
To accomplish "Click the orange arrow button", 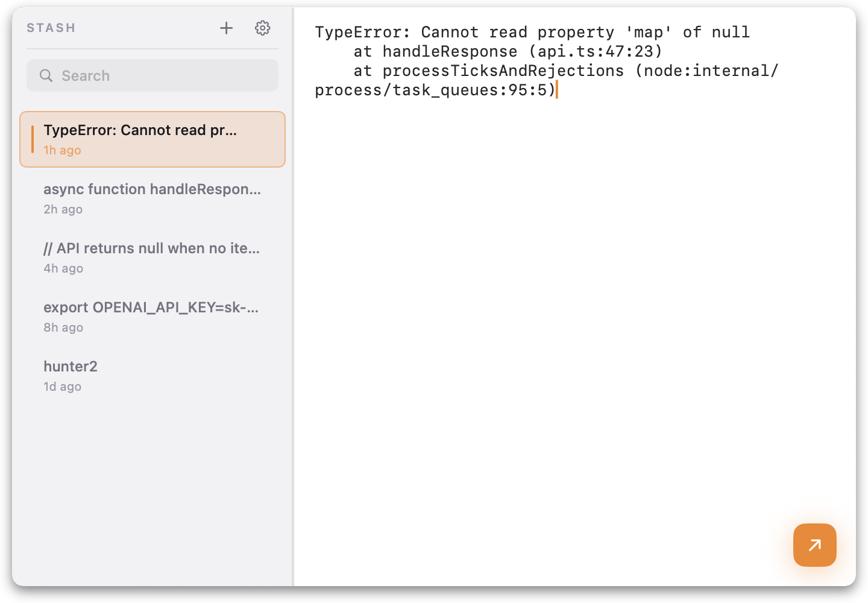I will (814, 545).
